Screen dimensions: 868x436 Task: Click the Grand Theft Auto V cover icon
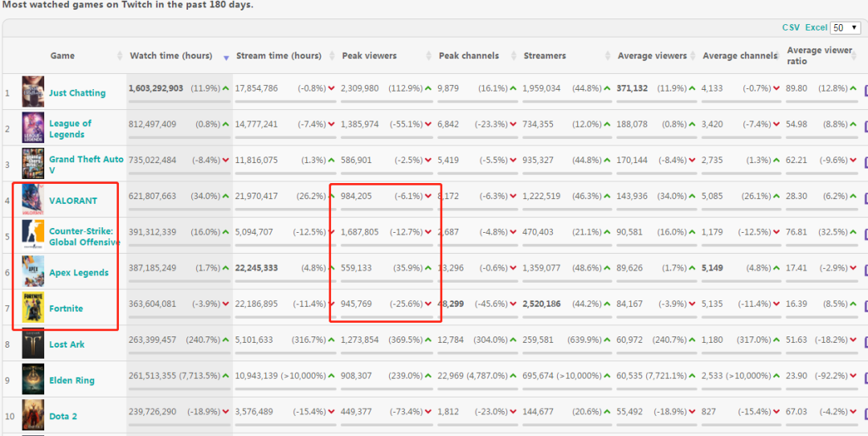(33, 164)
